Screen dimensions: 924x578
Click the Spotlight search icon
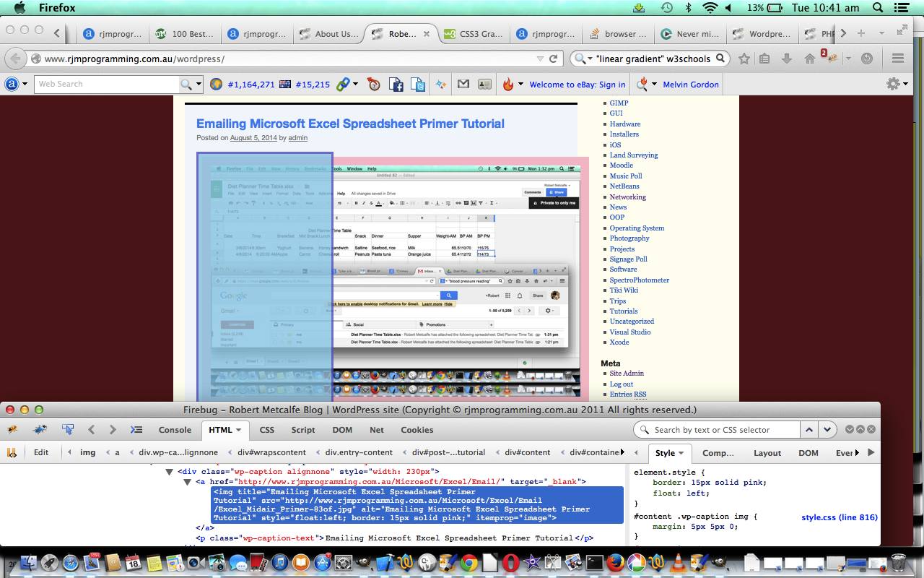coord(878,8)
